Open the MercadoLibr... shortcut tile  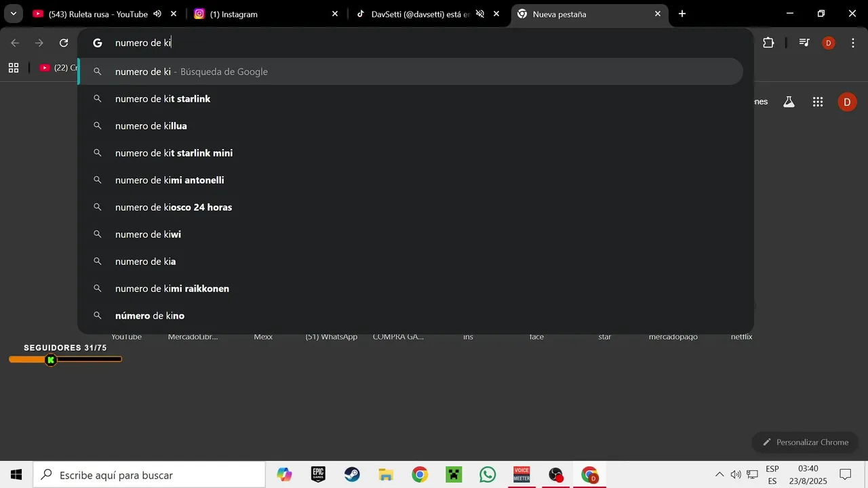pyautogui.click(x=193, y=336)
